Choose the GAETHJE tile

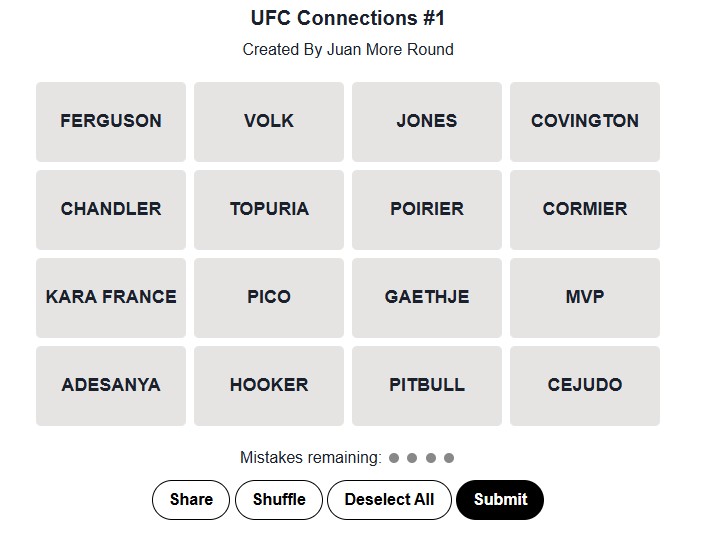pyautogui.click(x=427, y=297)
